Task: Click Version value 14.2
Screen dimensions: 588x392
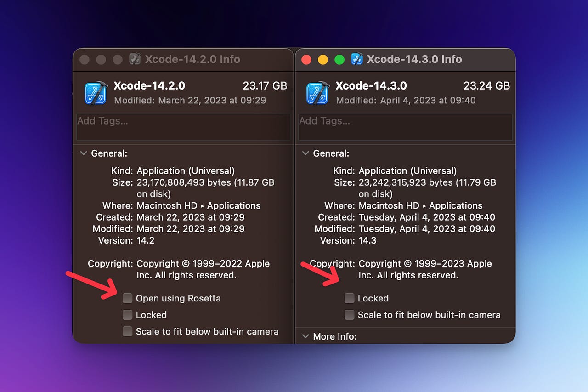Action: [x=146, y=240]
